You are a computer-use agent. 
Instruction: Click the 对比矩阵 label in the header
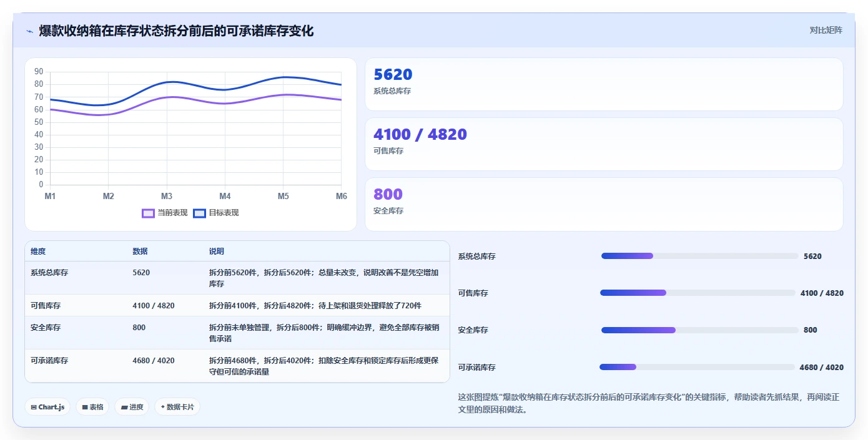pyautogui.click(x=826, y=30)
